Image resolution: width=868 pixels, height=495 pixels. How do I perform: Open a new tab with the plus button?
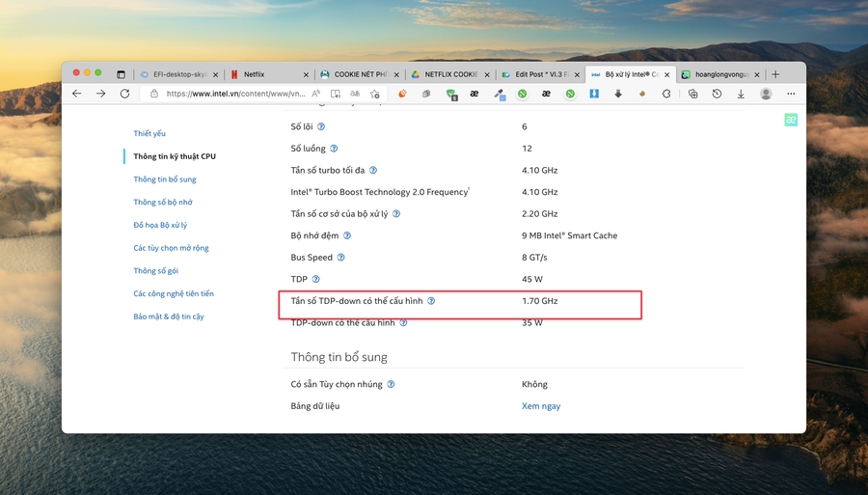[x=775, y=74]
